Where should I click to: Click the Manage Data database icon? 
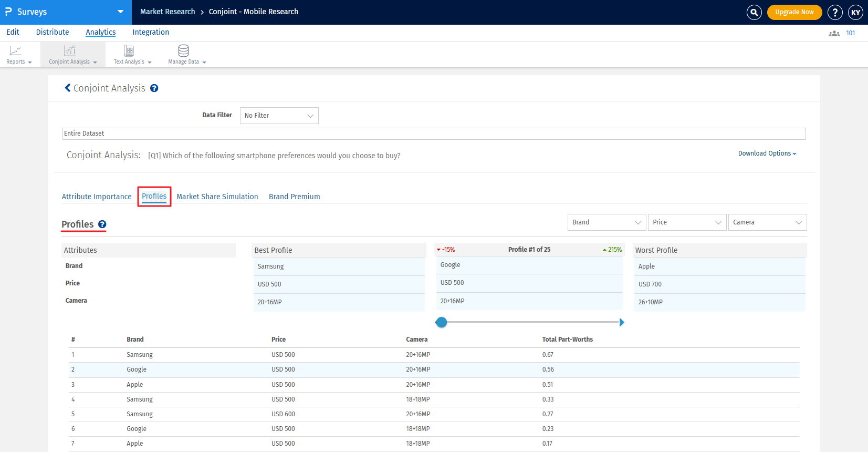pos(183,50)
